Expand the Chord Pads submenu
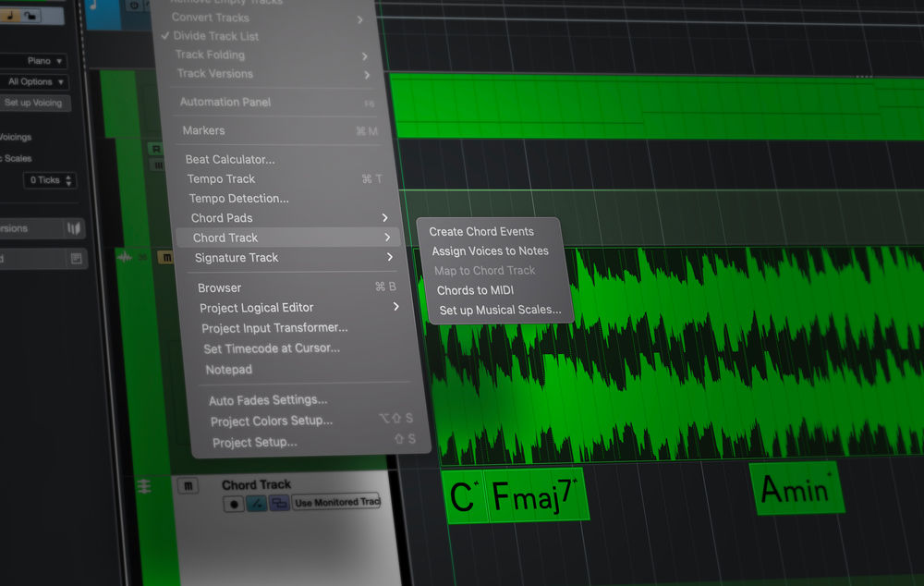This screenshot has height=586, width=924. [x=287, y=218]
